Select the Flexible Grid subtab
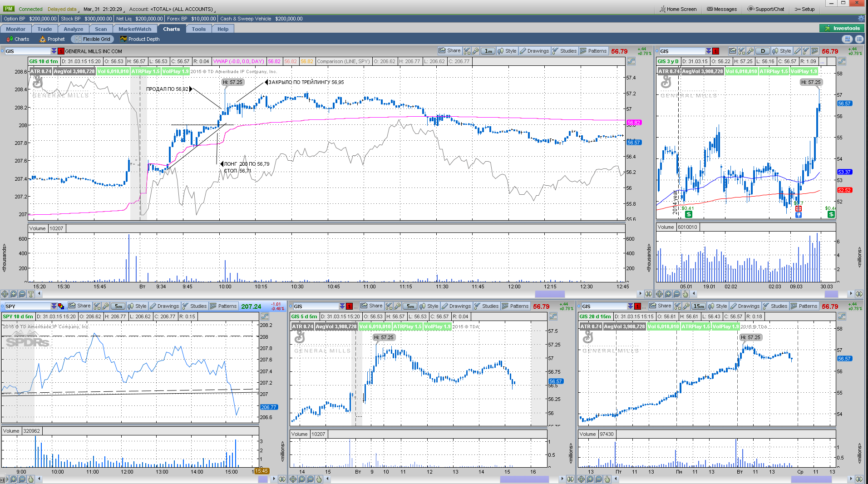Viewport: 868px width, 484px height. point(93,39)
